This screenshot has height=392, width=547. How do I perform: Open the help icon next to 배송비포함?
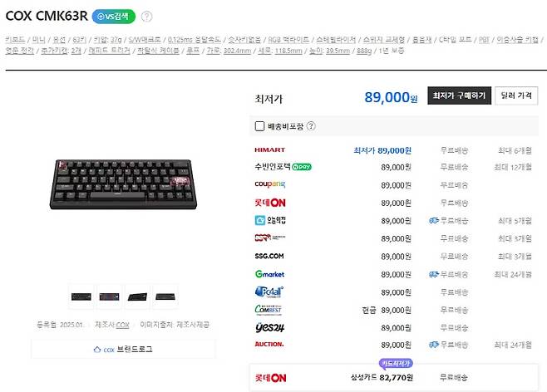(x=311, y=125)
